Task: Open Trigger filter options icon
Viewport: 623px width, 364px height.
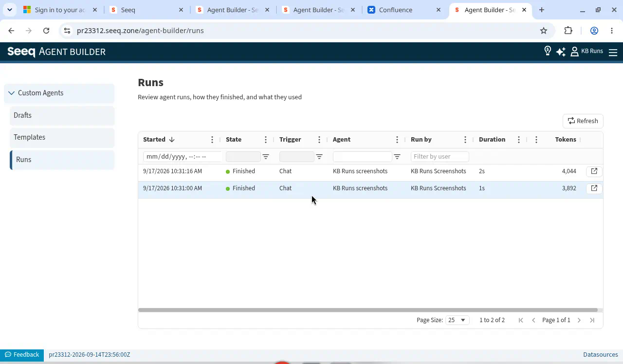Action: (319, 157)
